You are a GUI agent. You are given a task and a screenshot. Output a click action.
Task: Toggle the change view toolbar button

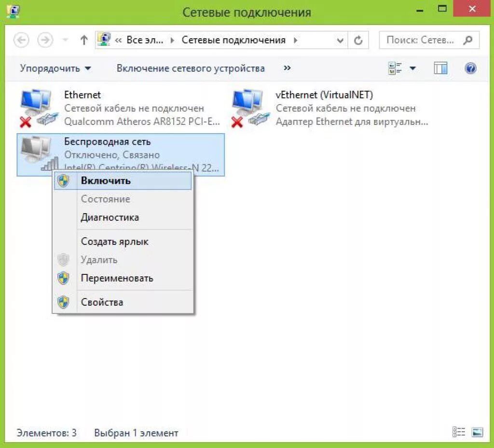395,68
